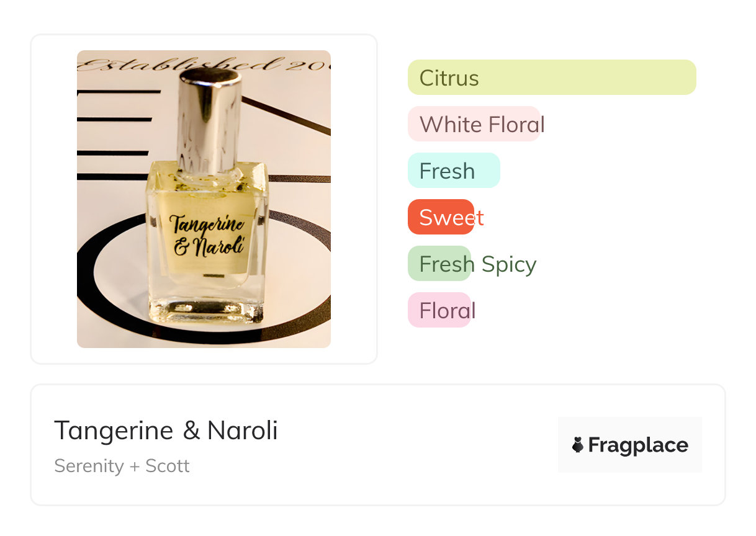The width and height of the screenshot is (756, 536).
Task: Pick the orange Sweet accord bar
Action: click(x=441, y=217)
